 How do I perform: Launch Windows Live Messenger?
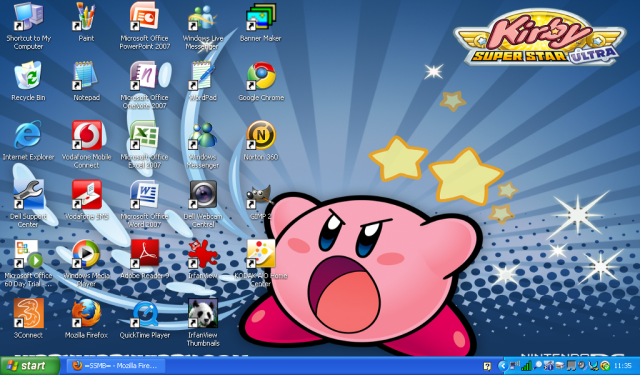[203, 27]
